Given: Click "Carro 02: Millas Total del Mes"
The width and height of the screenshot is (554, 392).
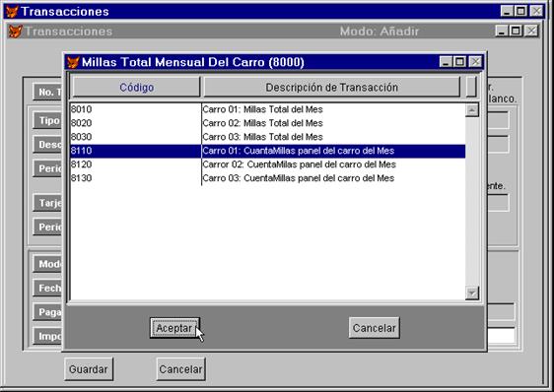Looking at the screenshot, I should point(262,123).
